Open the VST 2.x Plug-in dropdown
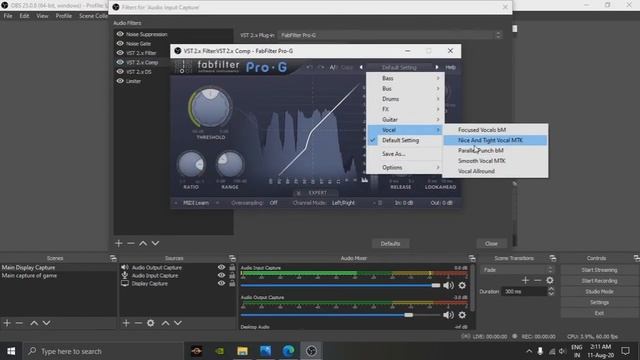The width and height of the screenshot is (640, 360). 390,35
